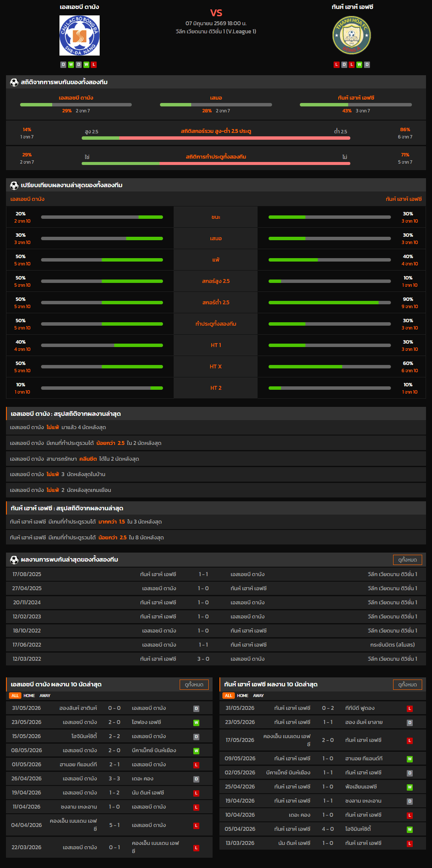432x868 pixels.
Task: Click summary line 'มากกว่า 1.5 ใน 3 นัดหลังสุด'
Action: [216, 522]
